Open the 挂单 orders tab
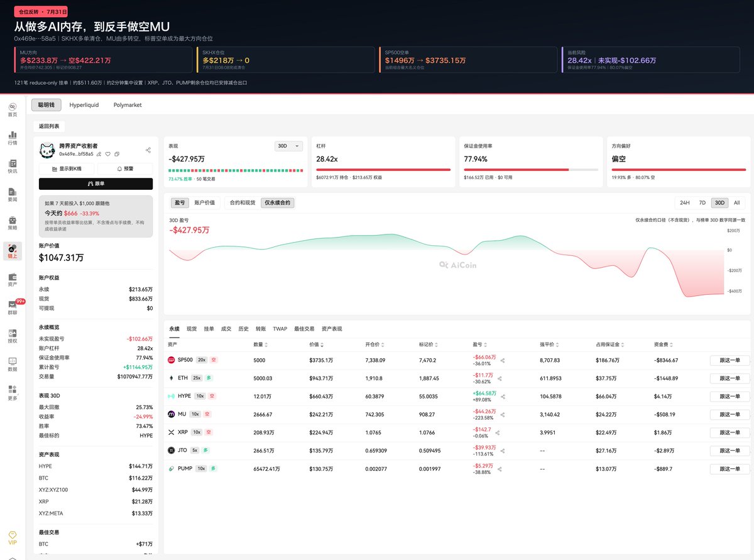754x560 pixels. (209, 329)
